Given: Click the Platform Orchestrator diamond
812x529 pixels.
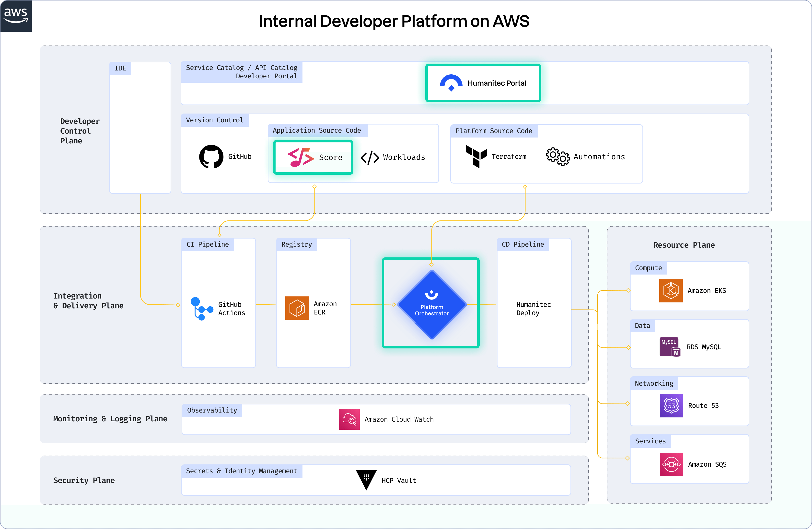Looking at the screenshot, I should (432, 304).
